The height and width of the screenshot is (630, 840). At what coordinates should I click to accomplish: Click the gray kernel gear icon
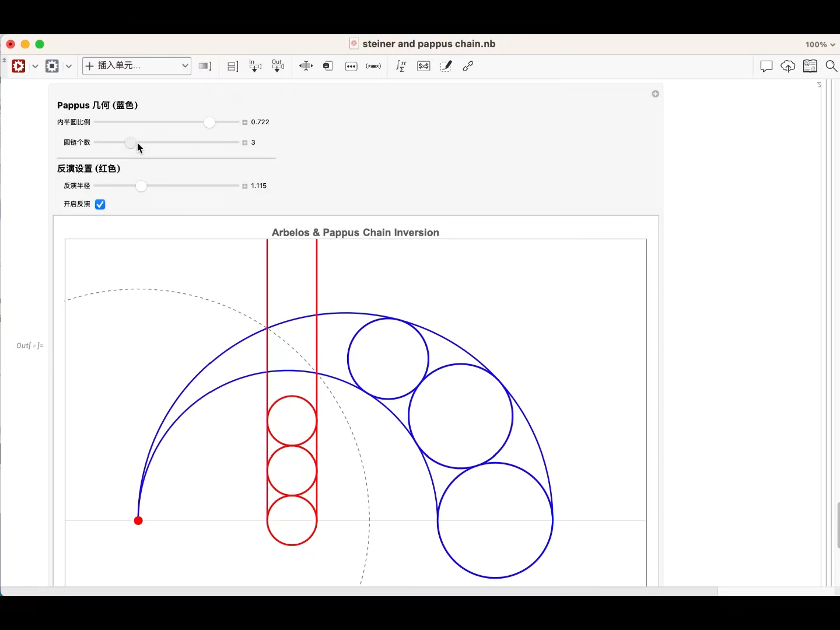click(52, 66)
